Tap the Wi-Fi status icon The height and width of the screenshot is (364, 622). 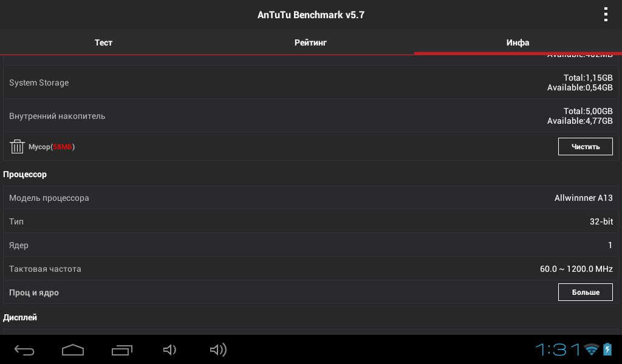click(x=592, y=349)
